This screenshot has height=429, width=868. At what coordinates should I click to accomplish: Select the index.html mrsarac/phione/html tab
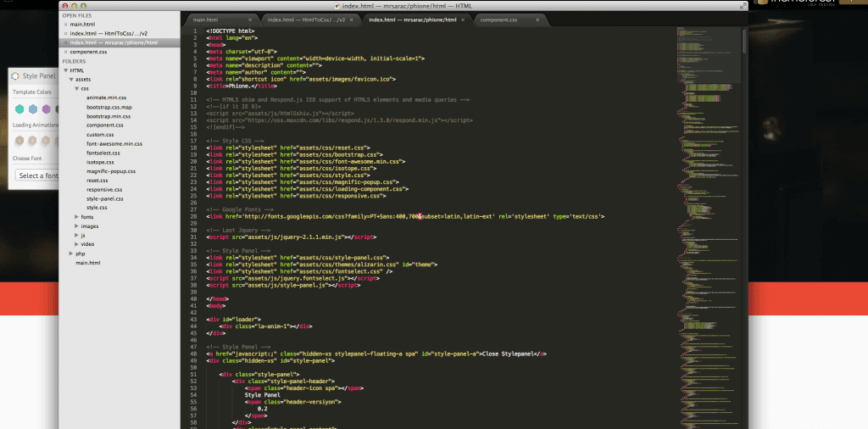(x=416, y=20)
